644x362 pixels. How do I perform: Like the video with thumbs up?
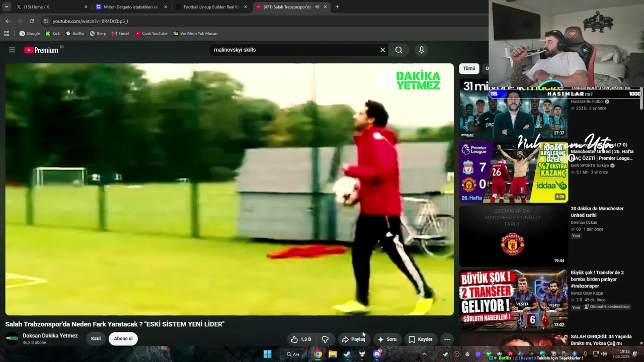[301, 339]
